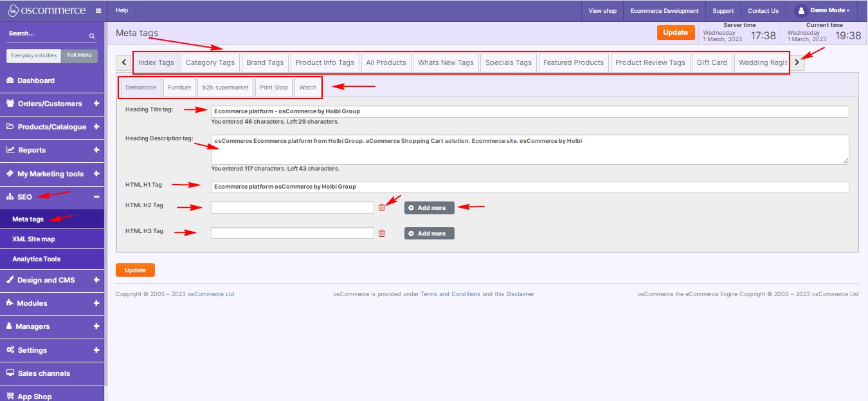Open Analytics Tools page
The height and width of the screenshot is (401, 868).
tap(52, 259)
